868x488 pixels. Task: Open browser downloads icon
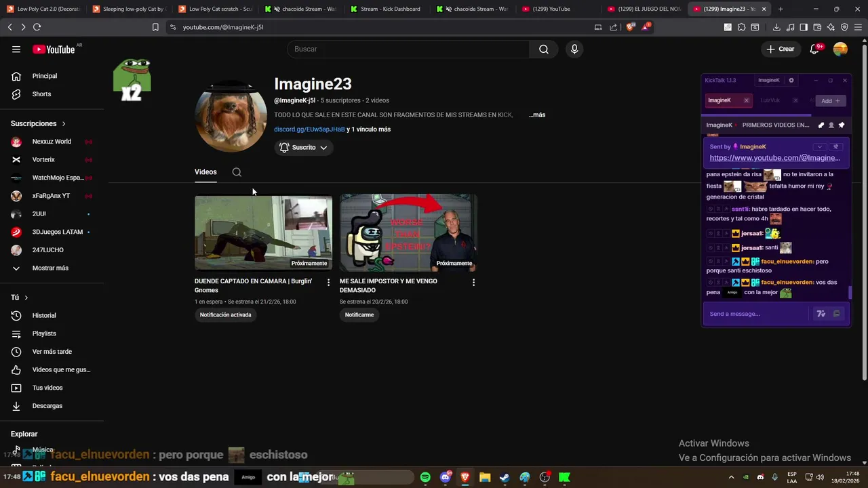click(776, 27)
